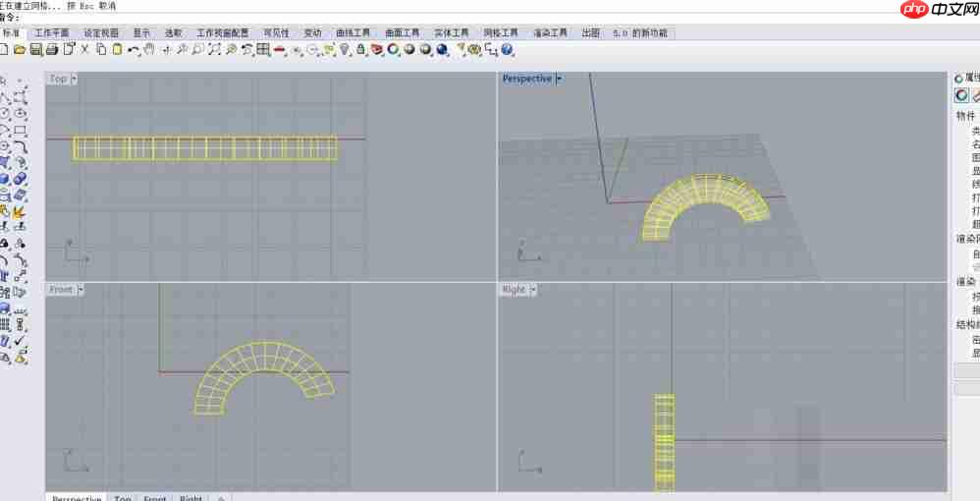Open Help with blue question icon
Viewport: 980px width, 501px height.
point(507,49)
